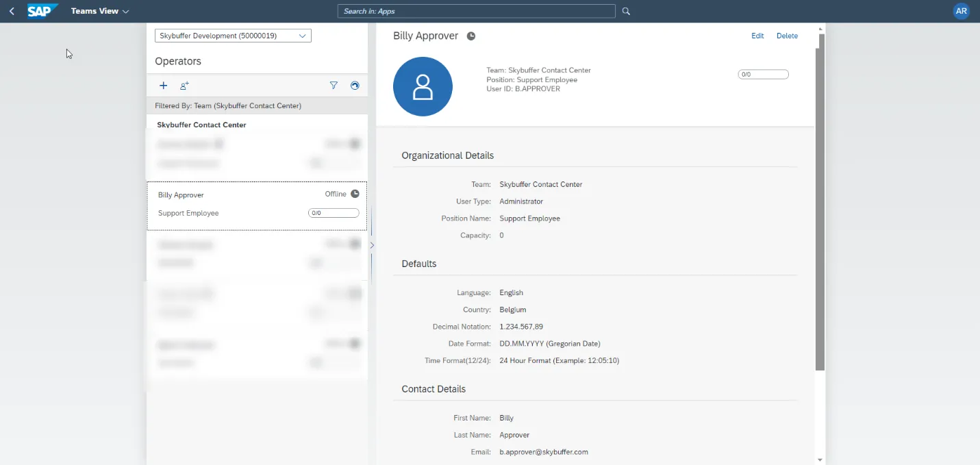Add a new operator with the plus icon
The image size is (980, 465).
click(x=163, y=86)
